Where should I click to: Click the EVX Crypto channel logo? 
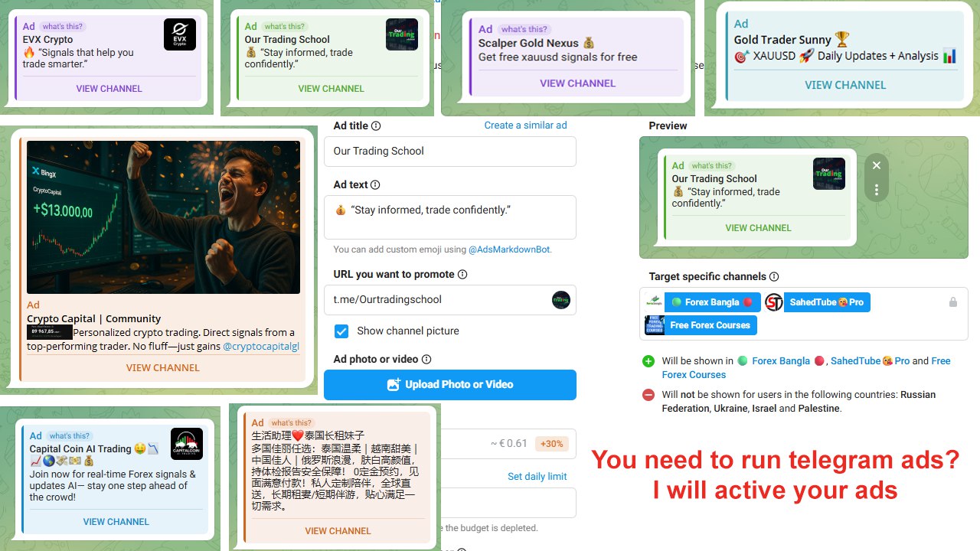coord(180,34)
